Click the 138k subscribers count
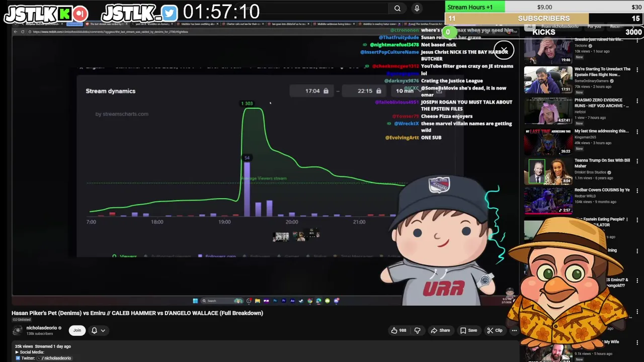 [x=40, y=334]
